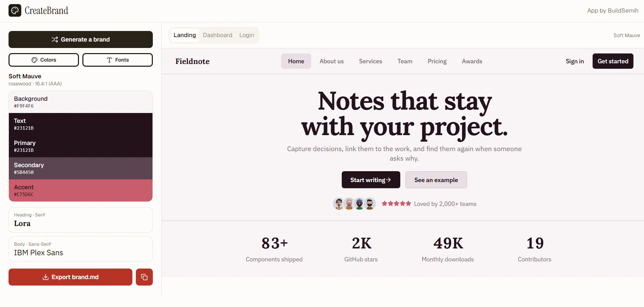The width and height of the screenshot is (644, 307).
Task: Click the Export brand.md button
Action: click(70, 277)
